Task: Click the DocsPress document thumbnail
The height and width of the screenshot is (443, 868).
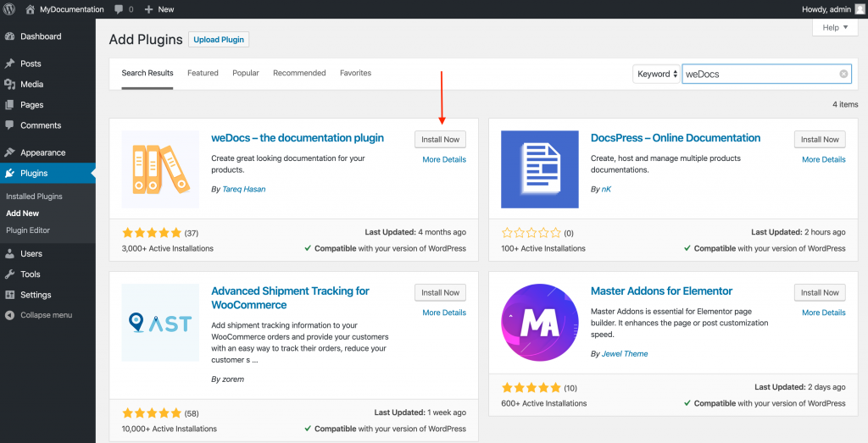Action: pos(540,169)
